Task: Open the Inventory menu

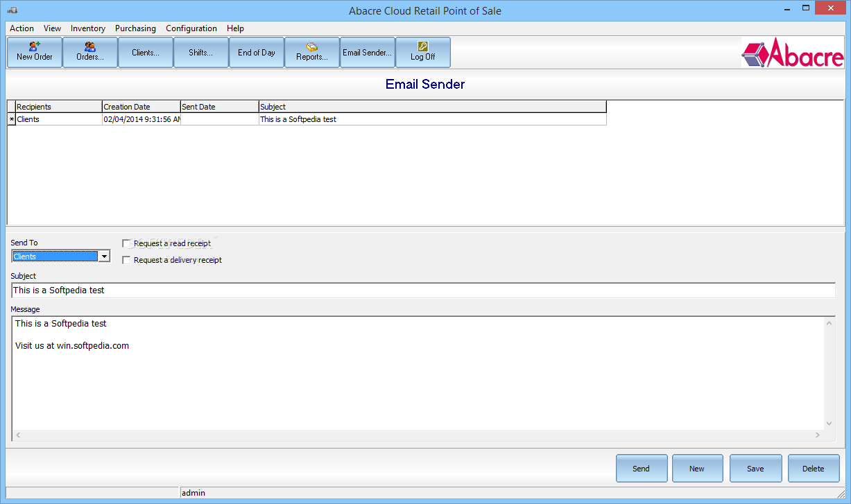Action: [x=88, y=28]
